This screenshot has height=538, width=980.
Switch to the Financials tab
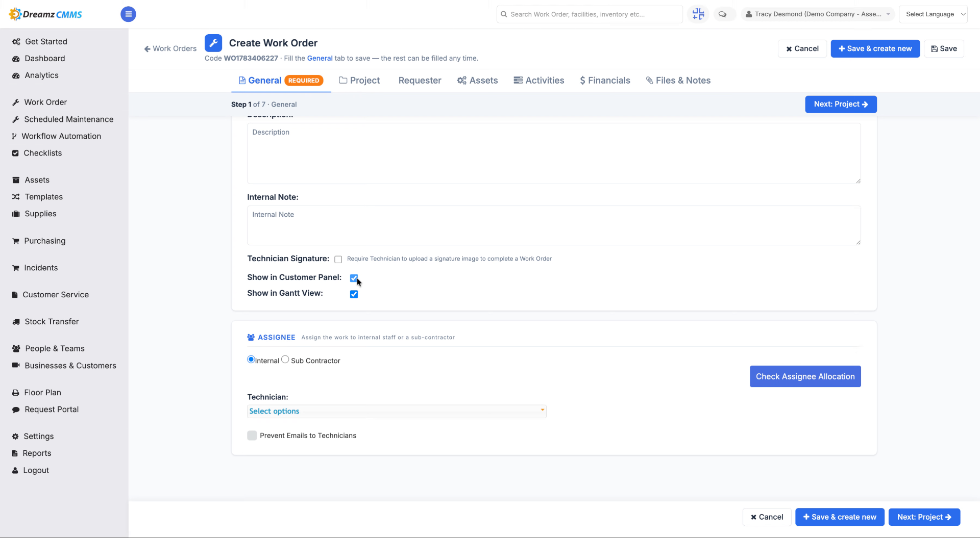coord(605,81)
